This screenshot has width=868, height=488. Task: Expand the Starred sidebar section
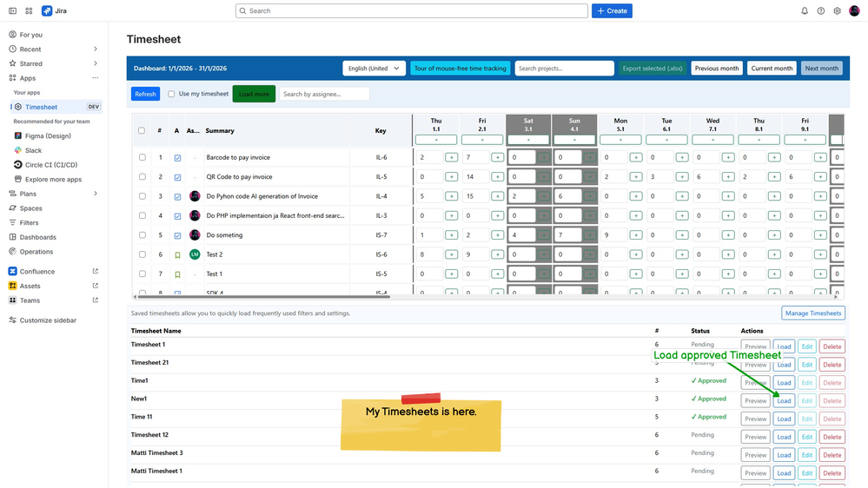(x=96, y=63)
